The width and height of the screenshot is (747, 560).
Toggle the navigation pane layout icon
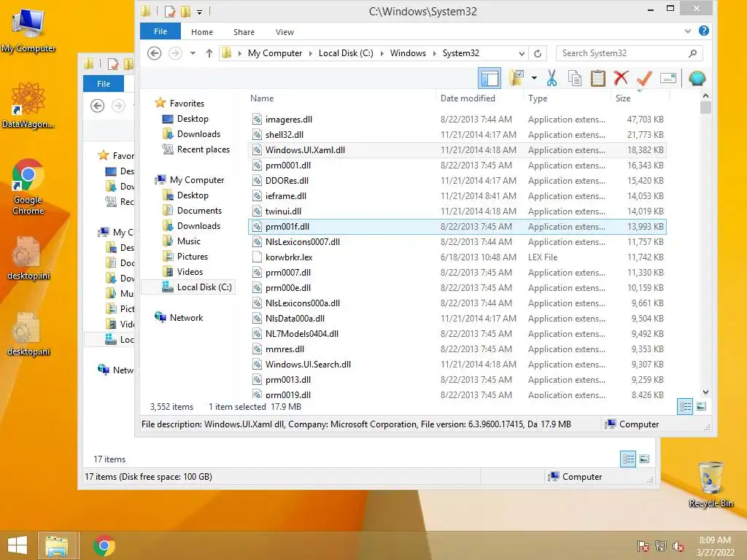point(489,78)
